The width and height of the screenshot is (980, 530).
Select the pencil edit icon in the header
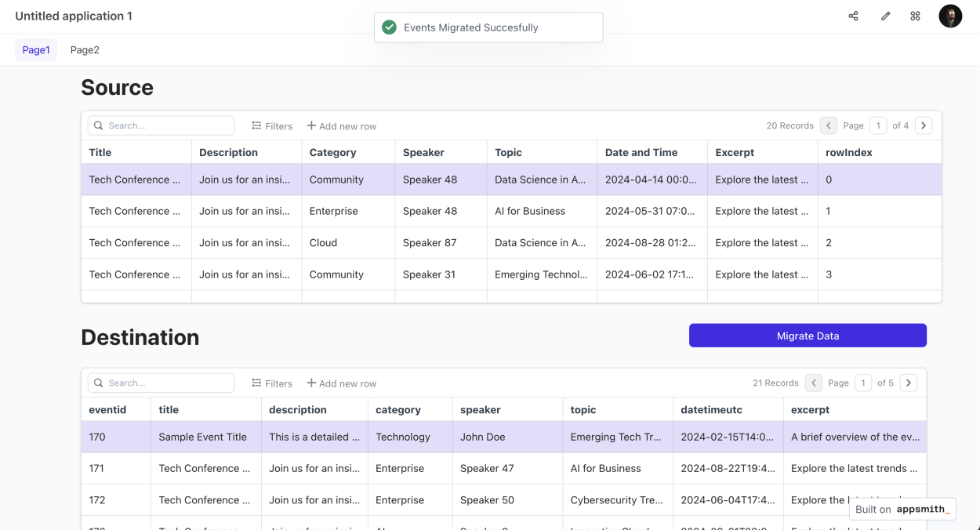pos(885,16)
